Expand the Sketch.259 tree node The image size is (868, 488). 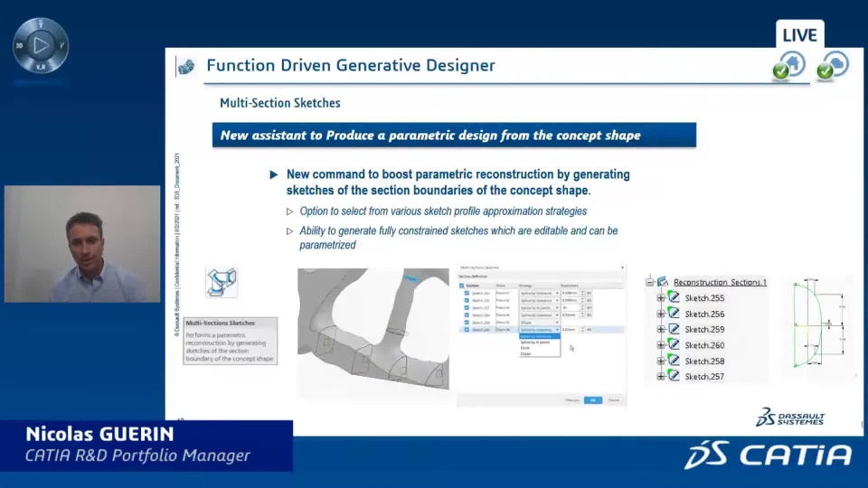click(661, 329)
